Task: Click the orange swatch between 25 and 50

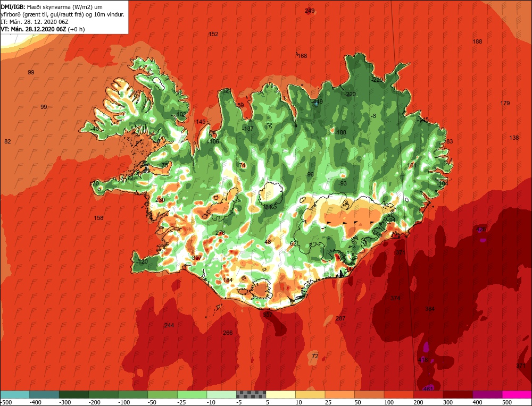Action: pos(339,394)
